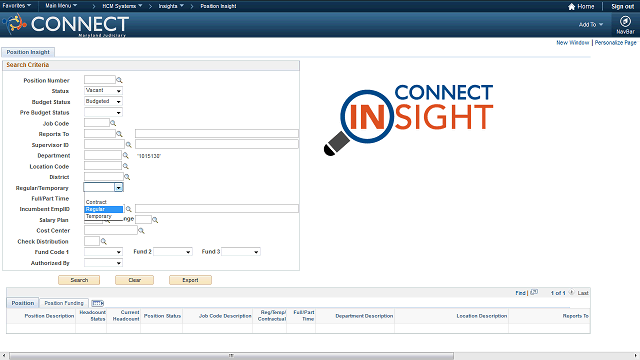Viewport: 640px width, 360px height.
Task: Open Cost Center lookup magnifier
Action: pos(141,231)
